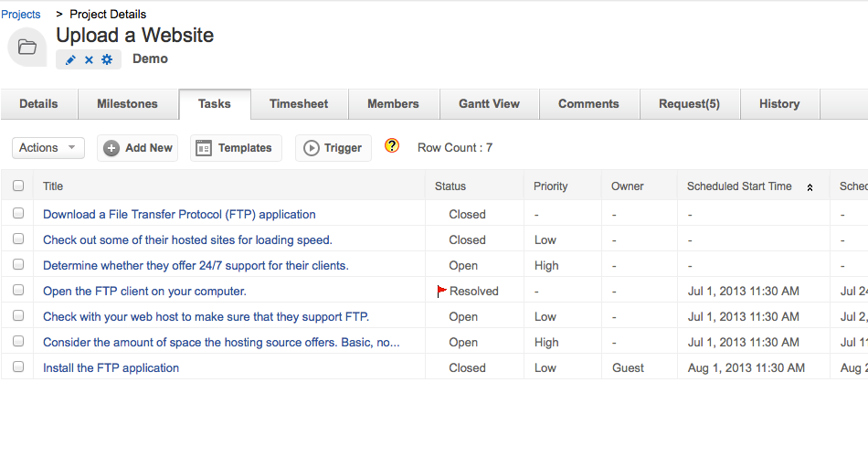The width and height of the screenshot is (868, 457).
Task: Switch to the Gantt View tab
Action: pos(489,104)
